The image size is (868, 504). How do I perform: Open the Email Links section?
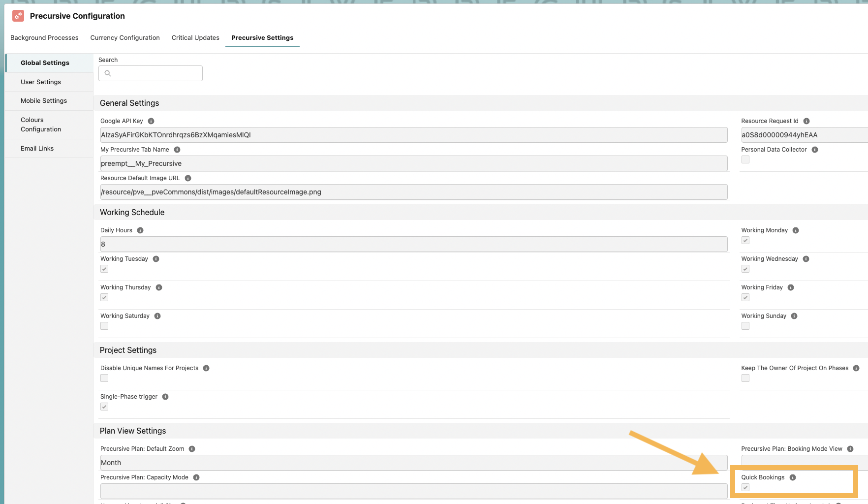point(37,148)
